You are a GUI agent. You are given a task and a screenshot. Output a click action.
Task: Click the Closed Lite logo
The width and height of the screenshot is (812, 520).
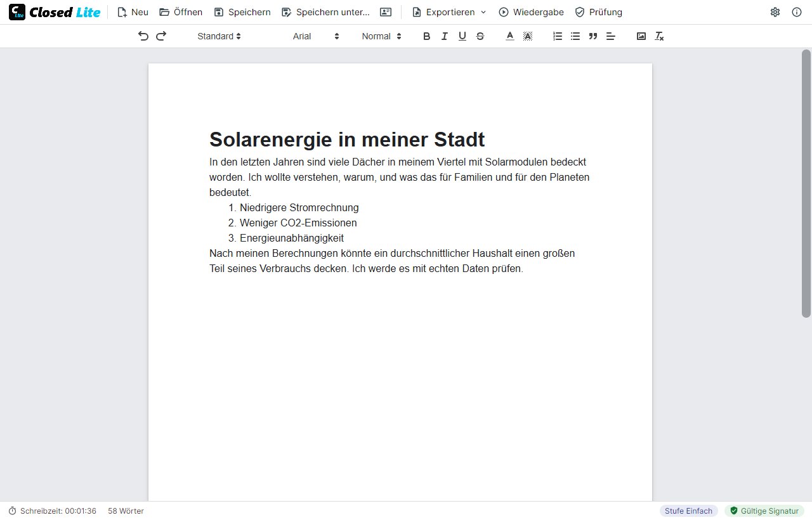pos(55,12)
